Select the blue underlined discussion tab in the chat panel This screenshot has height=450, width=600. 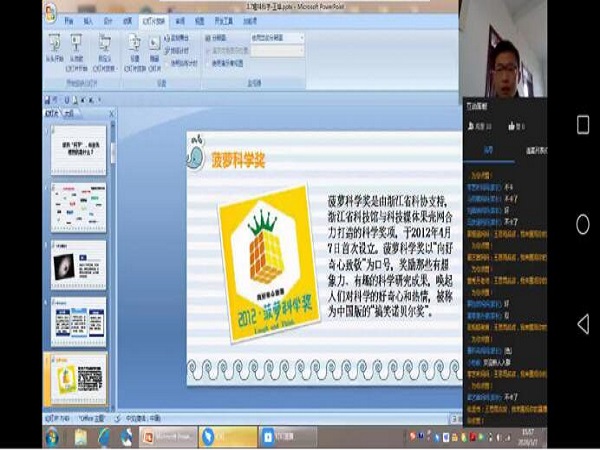coord(489,151)
